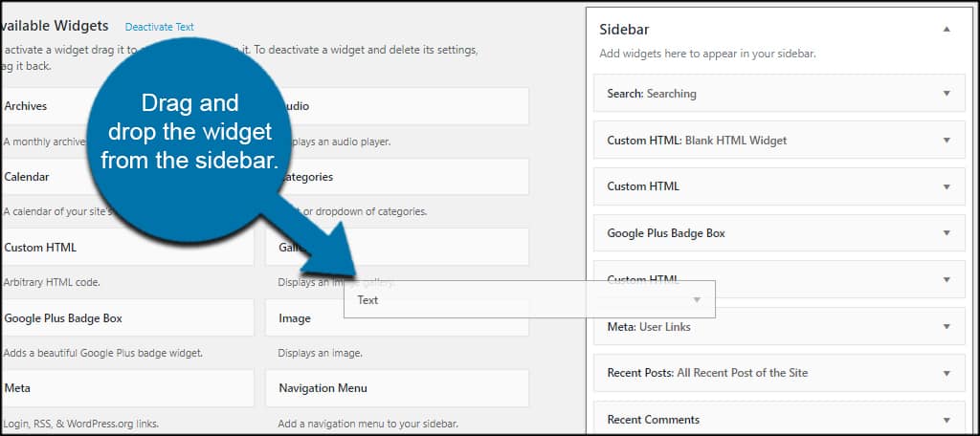
Task: Open the Recent Posts widget title
Action: [707, 373]
